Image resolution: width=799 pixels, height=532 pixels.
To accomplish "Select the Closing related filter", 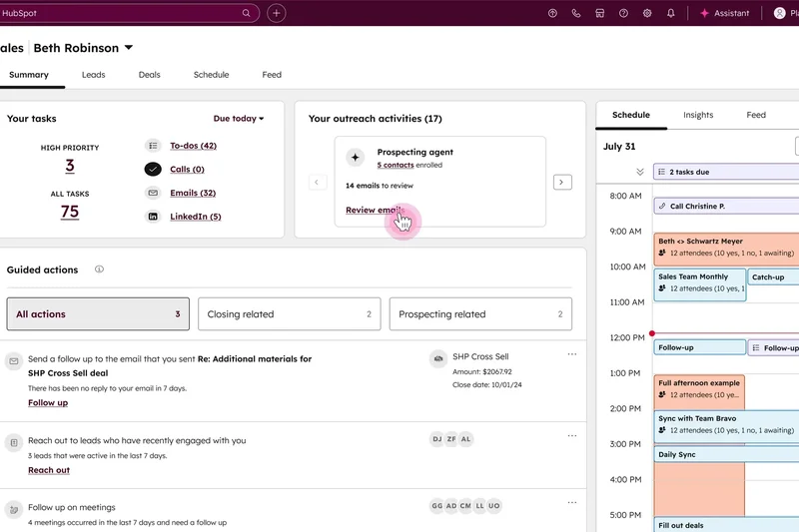I will click(x=289, y=314).
